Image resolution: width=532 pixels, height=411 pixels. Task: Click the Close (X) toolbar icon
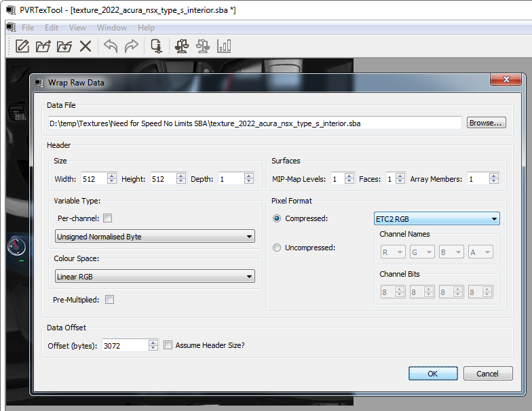85,46
